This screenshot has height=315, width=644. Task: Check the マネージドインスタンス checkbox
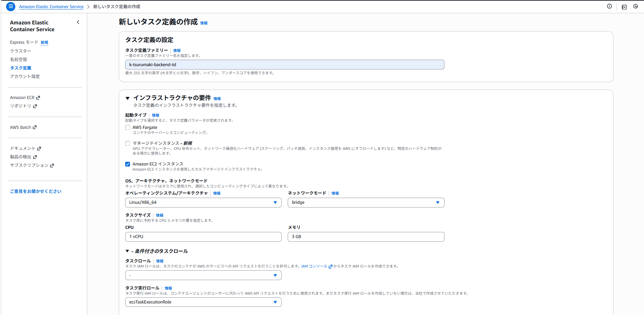tap(128, 143)
